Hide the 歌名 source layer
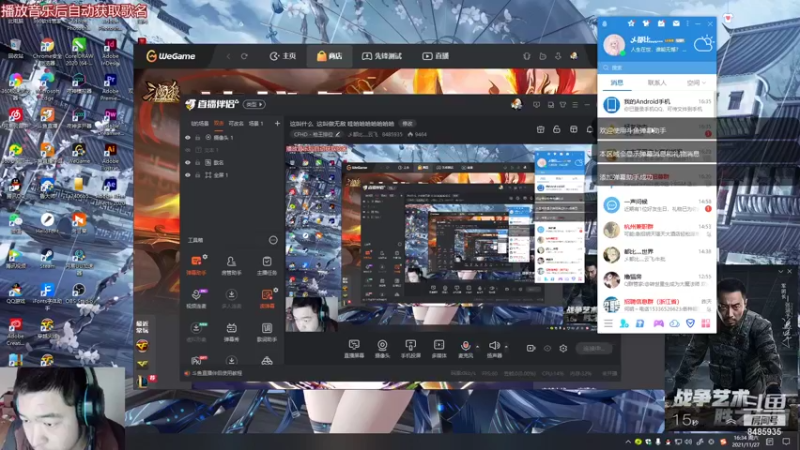800x450 pixels. 188,162
